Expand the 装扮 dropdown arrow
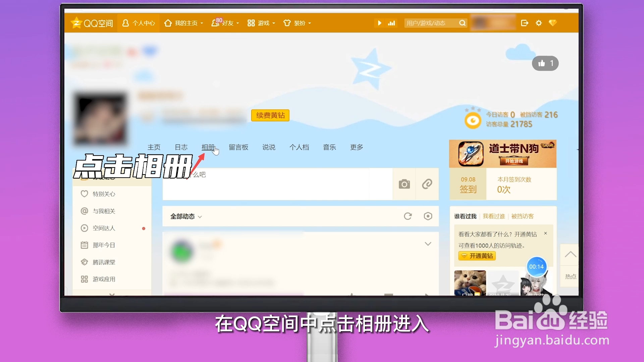The height and width of the screenshot is (362, 644). (309, 23)
